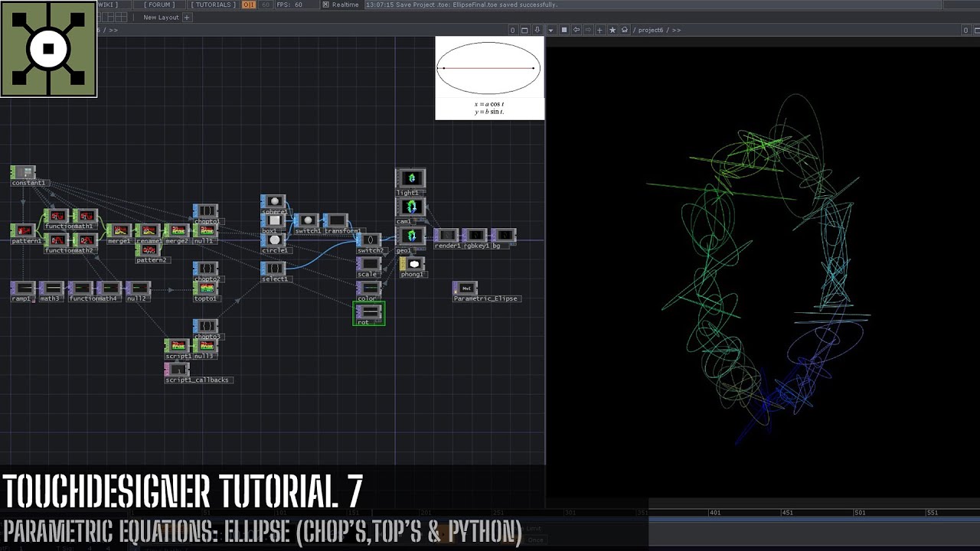The height and width of the screenshot is (551, 980).
Task: Select the phong1 MAT node
Action: click(x=413, y=264)
